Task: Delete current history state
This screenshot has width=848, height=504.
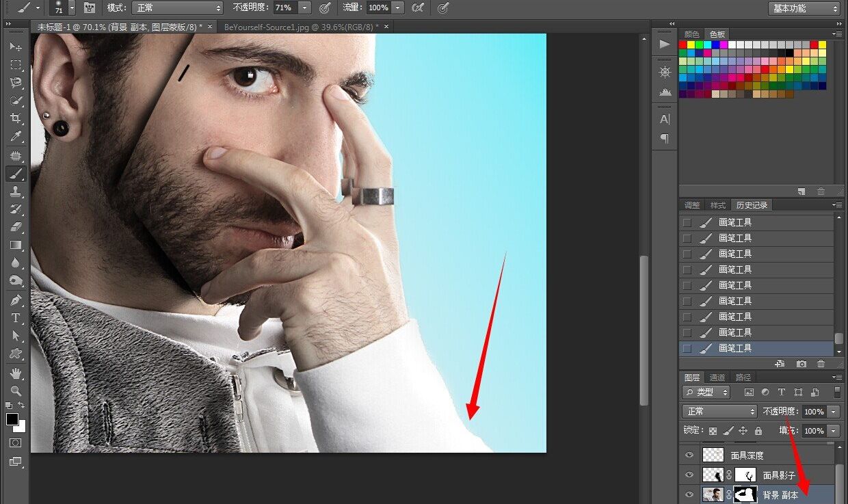Action: 821,364
